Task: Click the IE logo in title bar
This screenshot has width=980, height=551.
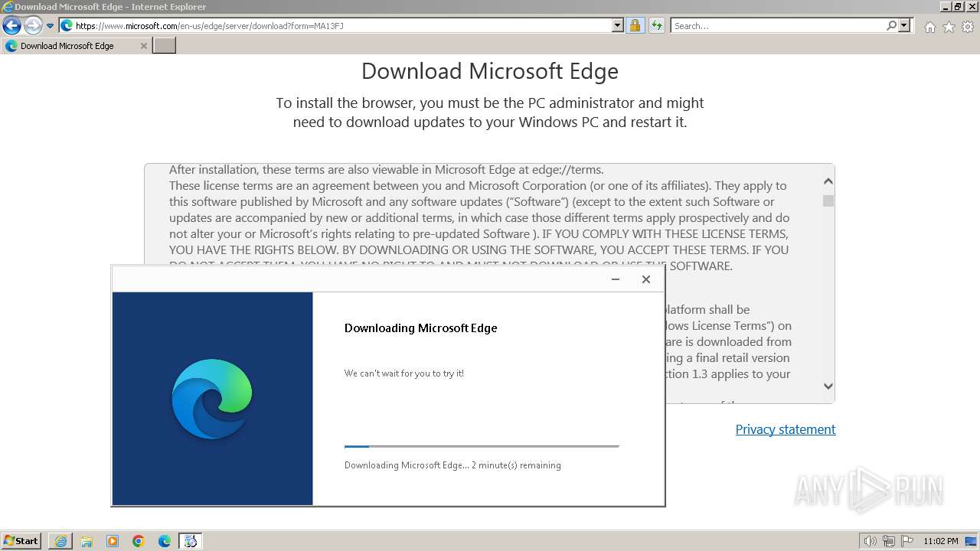Action: click(x=8, y=6)
